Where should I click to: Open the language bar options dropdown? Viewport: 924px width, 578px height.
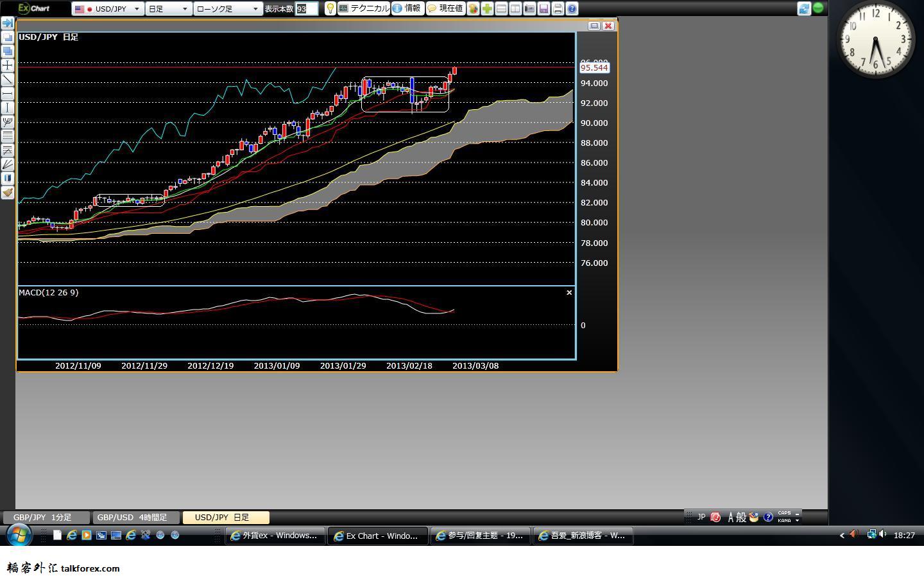[798, 520]
